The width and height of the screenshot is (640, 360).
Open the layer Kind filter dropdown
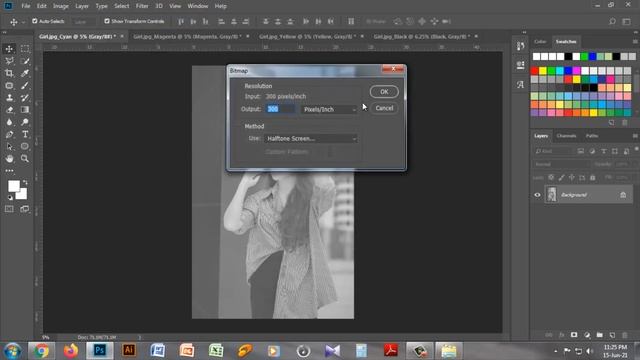coord(553,151)
